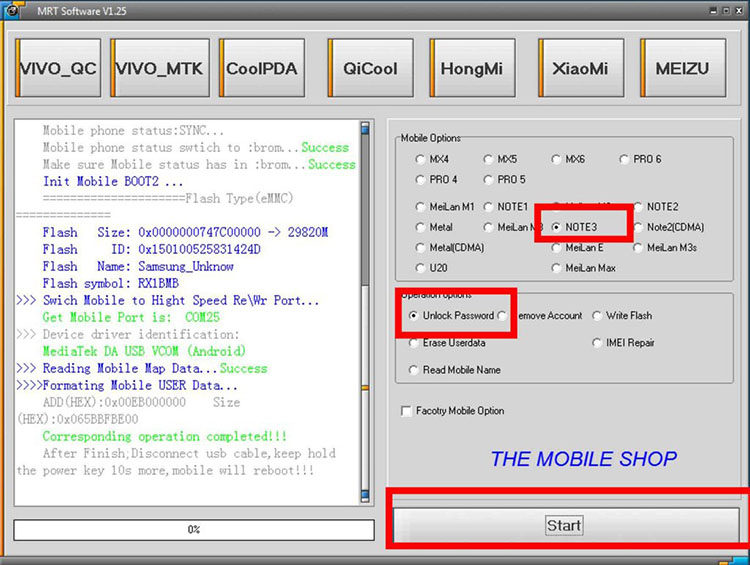Select the NOTE2 model option
750x565 pixels.
tap(657, 207)
